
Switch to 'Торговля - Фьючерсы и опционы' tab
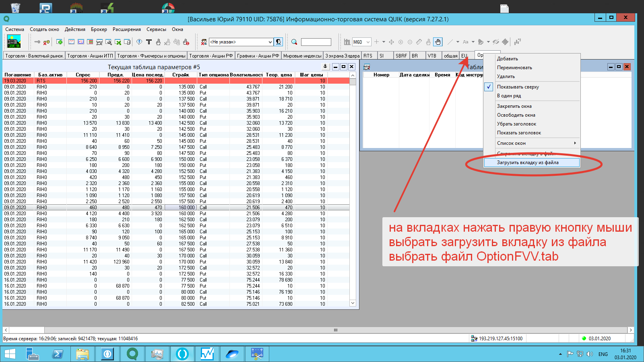click(151, 56)
